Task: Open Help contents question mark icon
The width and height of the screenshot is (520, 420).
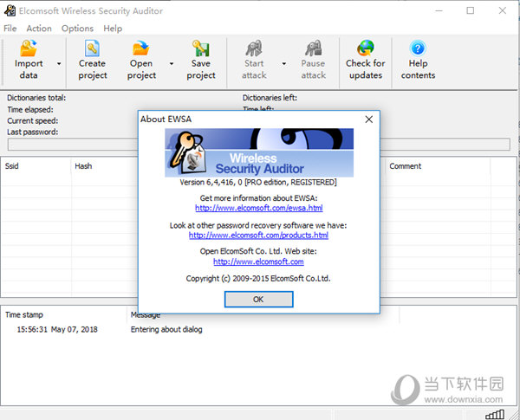Action: [418, 48]
